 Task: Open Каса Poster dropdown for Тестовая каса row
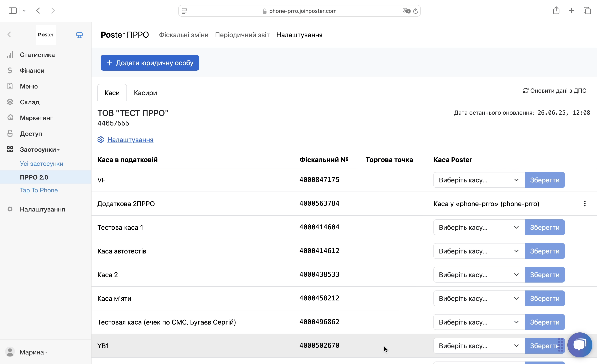(x=479, y=322)
